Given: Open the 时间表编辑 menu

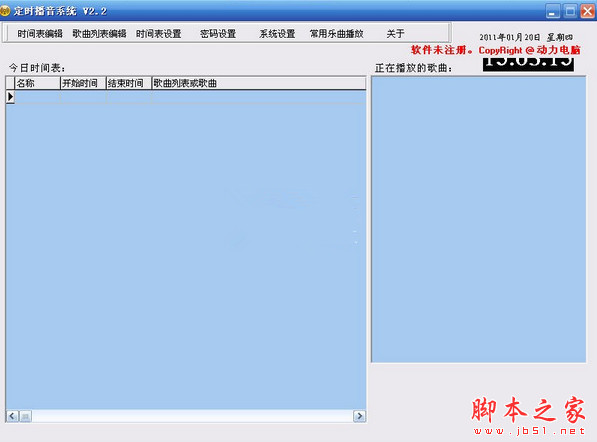Looking at the screenshot, I should click(40, 34).
